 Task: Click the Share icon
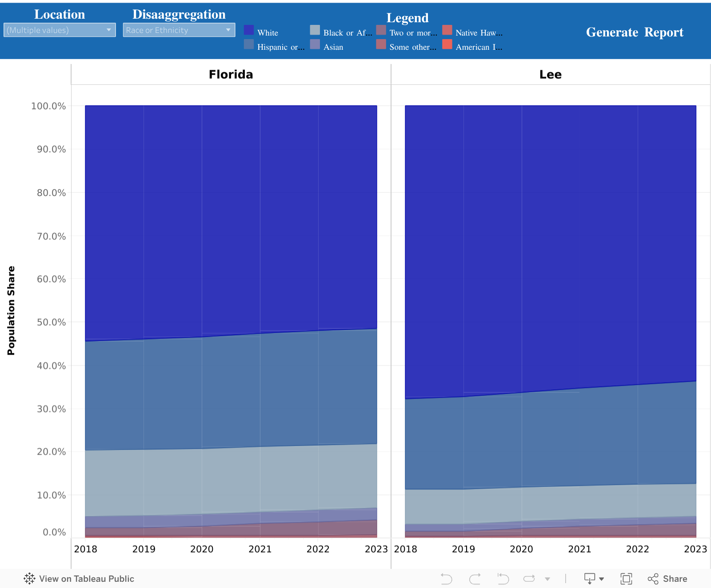coord(667,578)
